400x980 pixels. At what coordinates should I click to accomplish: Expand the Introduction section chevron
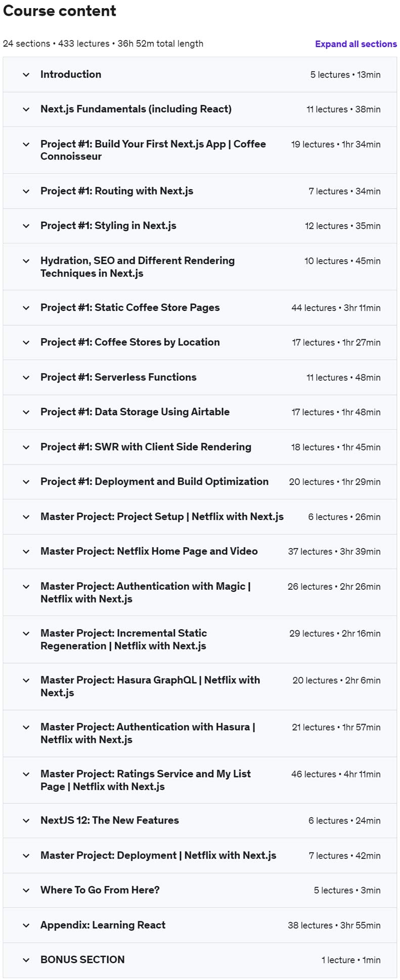pyautogui.click(x=26, y=75)
